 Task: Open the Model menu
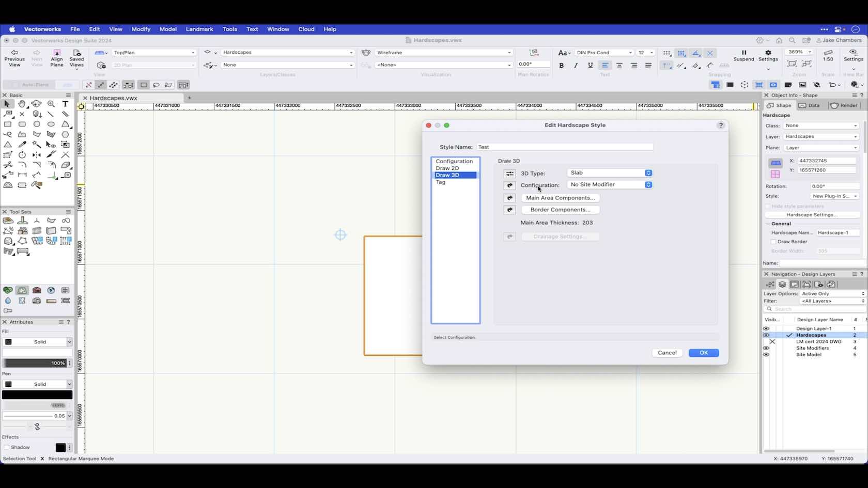tap(168, 29)
